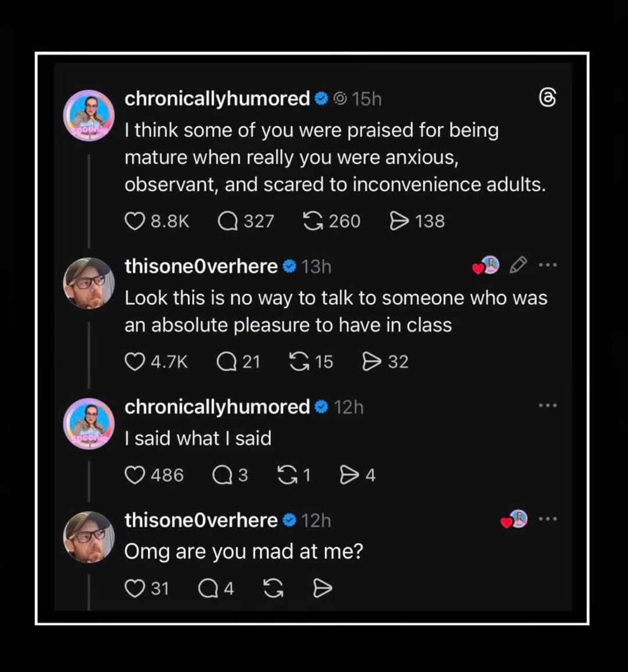The height and width of the screenshot is (672, 628).
Task: Tap the pencil edit icon
Action: (518, 265)
